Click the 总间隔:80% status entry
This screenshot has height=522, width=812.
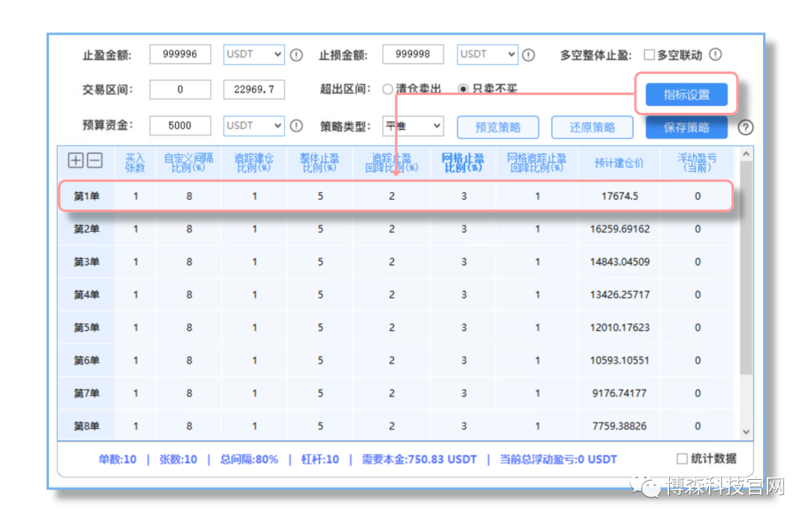click(x=249, y=460)
